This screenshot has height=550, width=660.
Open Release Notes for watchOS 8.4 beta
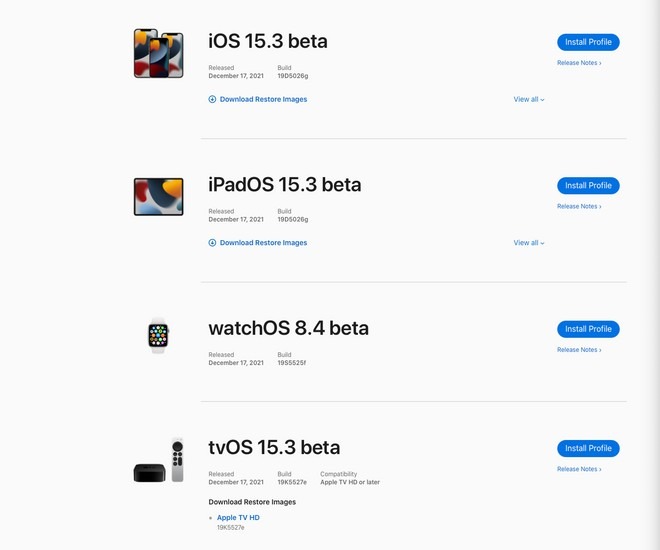[579, 350]
